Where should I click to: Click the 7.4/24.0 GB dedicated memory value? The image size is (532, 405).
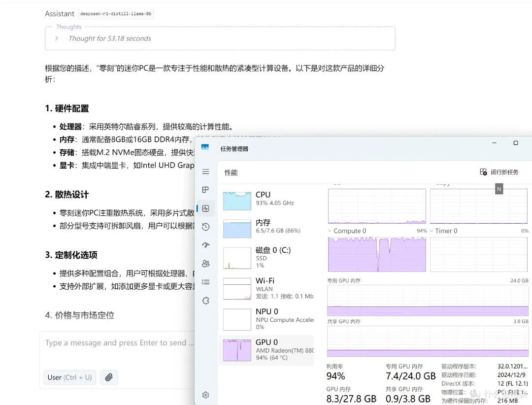tap(410, 376)
